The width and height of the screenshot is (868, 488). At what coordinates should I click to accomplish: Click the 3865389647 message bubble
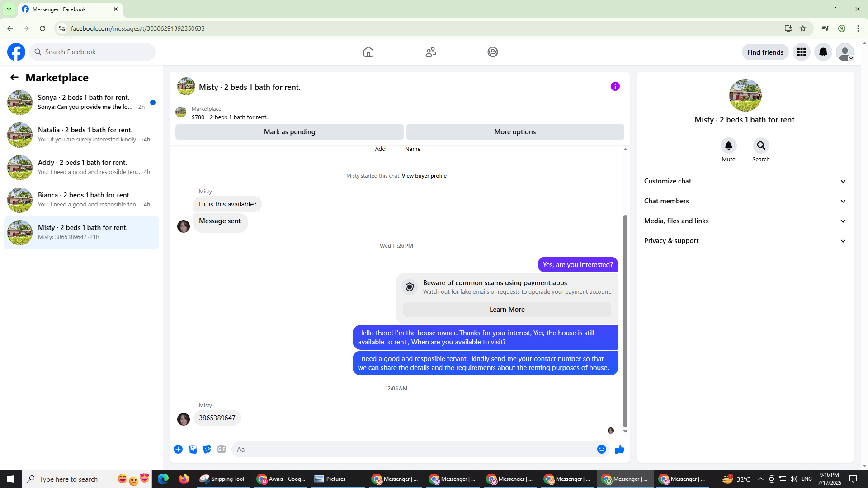pyautogui.click(x=217, y=418)
